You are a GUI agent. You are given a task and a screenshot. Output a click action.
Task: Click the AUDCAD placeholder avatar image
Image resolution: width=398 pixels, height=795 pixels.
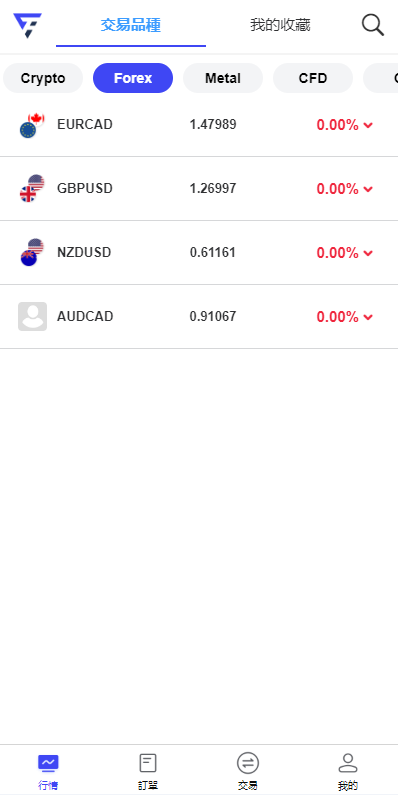tap(32, 316)
